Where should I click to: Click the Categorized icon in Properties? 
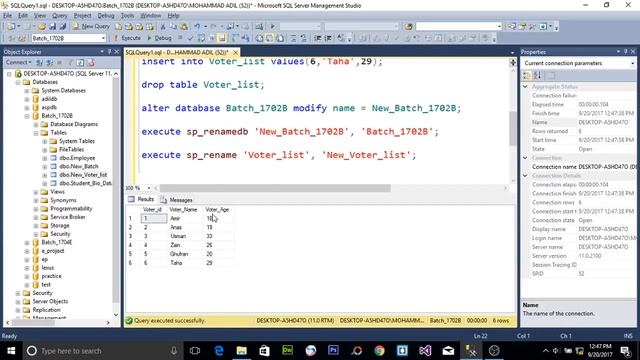pos(527,76)
